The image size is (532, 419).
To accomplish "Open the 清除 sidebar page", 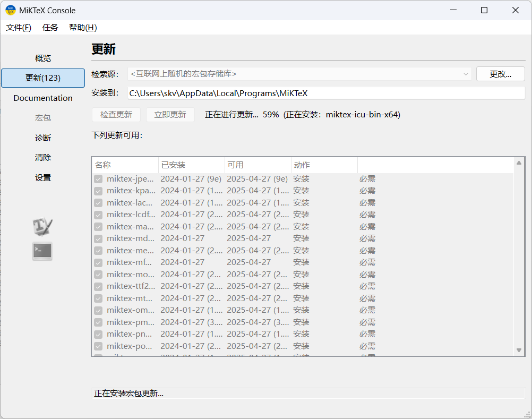I will 43,157.
